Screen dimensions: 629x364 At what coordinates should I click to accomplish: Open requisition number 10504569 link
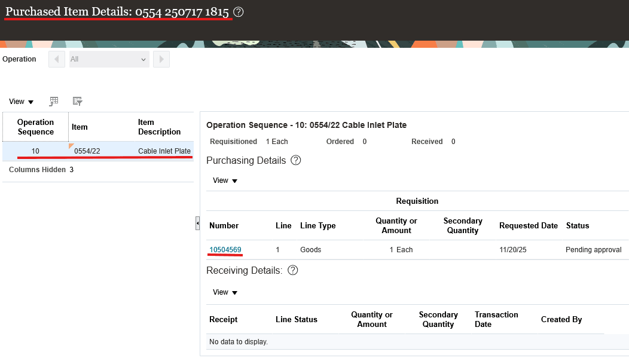pos(225,250)
